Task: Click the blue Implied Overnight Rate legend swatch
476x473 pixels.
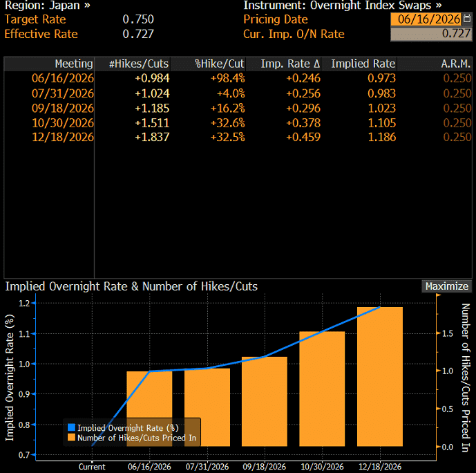Action: [71, 427]
